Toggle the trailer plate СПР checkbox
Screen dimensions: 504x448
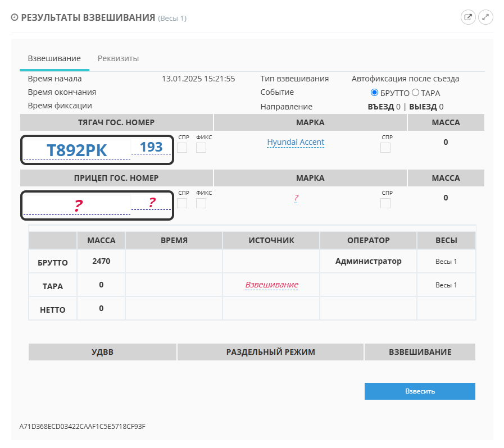click(x=182, y=203)
